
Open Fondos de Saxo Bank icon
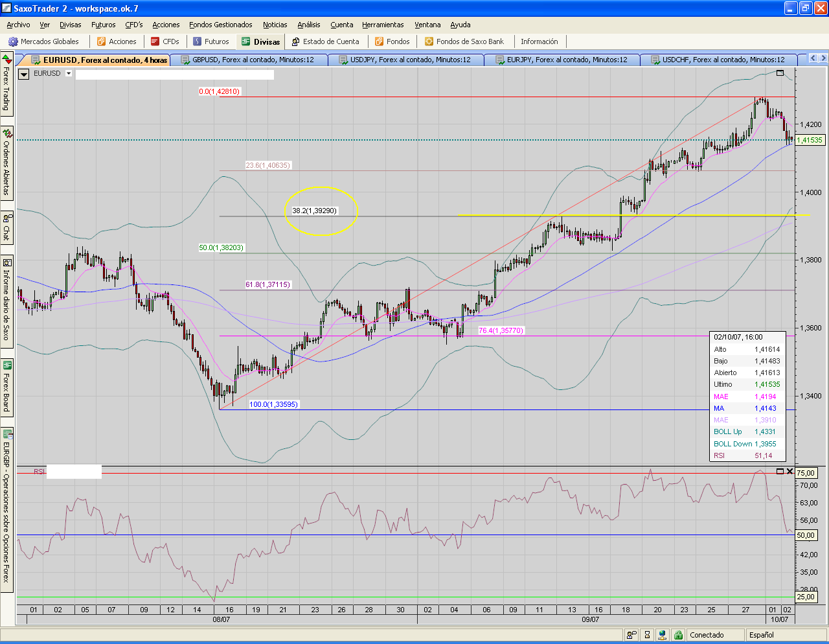tap(429, 41)
